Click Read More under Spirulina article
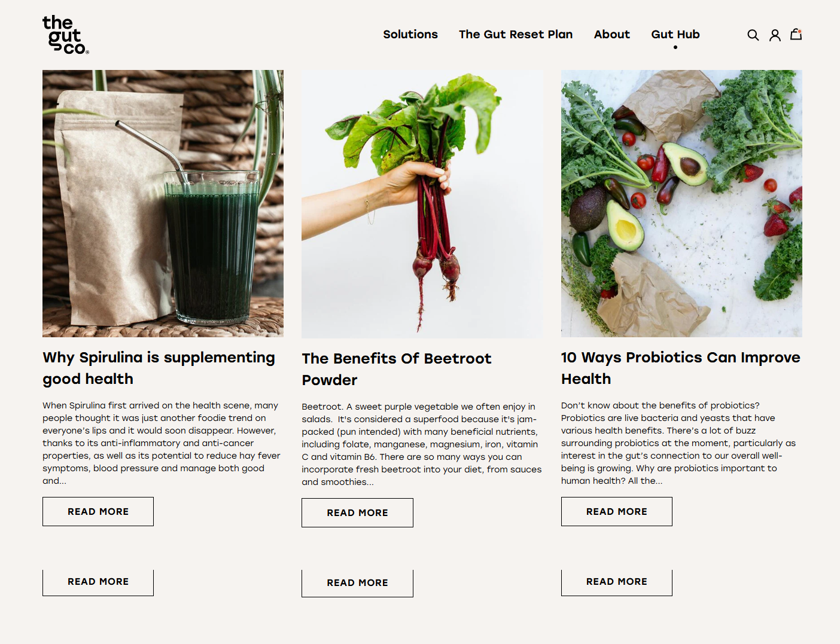 pos(98,512)
